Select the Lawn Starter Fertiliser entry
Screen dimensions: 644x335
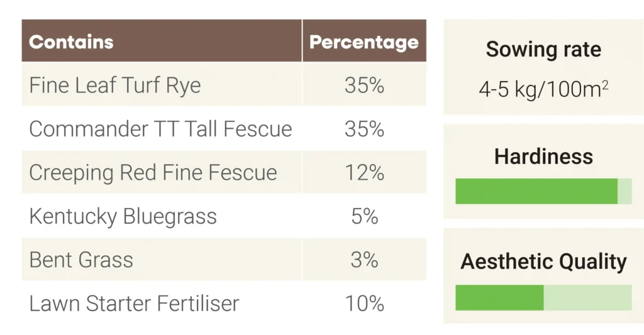coord(134,304)
